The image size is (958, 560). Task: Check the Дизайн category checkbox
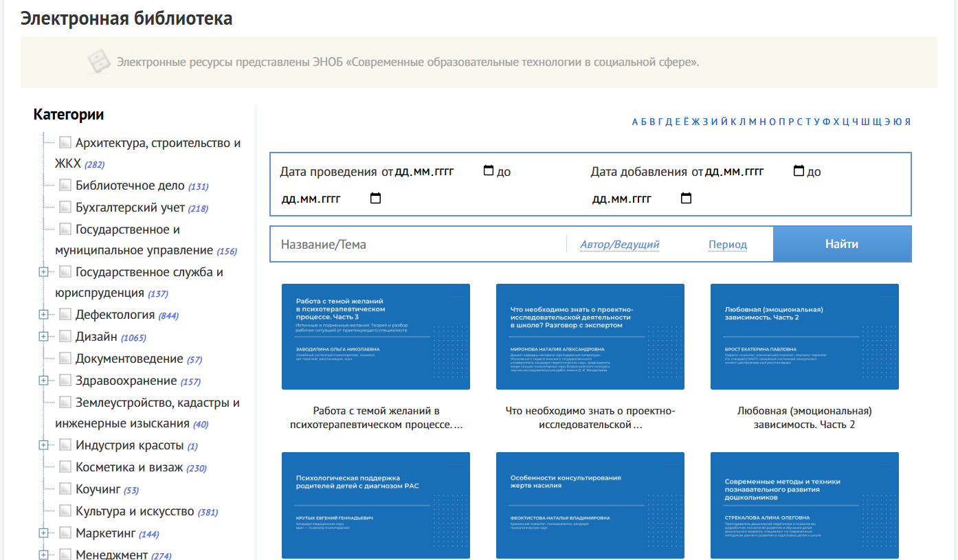[x=65, y=337]
